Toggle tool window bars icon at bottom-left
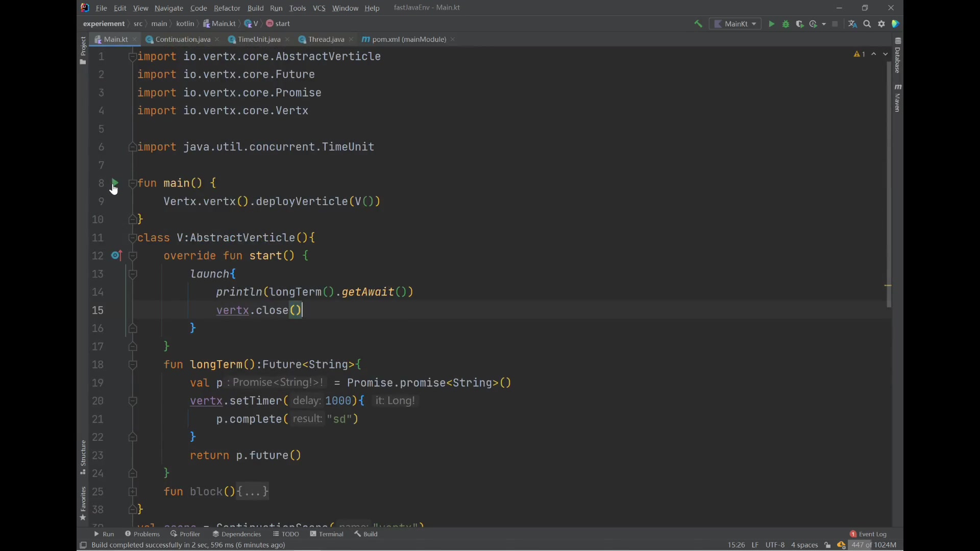This screenshot has width=980, height=551. (83, 545)
